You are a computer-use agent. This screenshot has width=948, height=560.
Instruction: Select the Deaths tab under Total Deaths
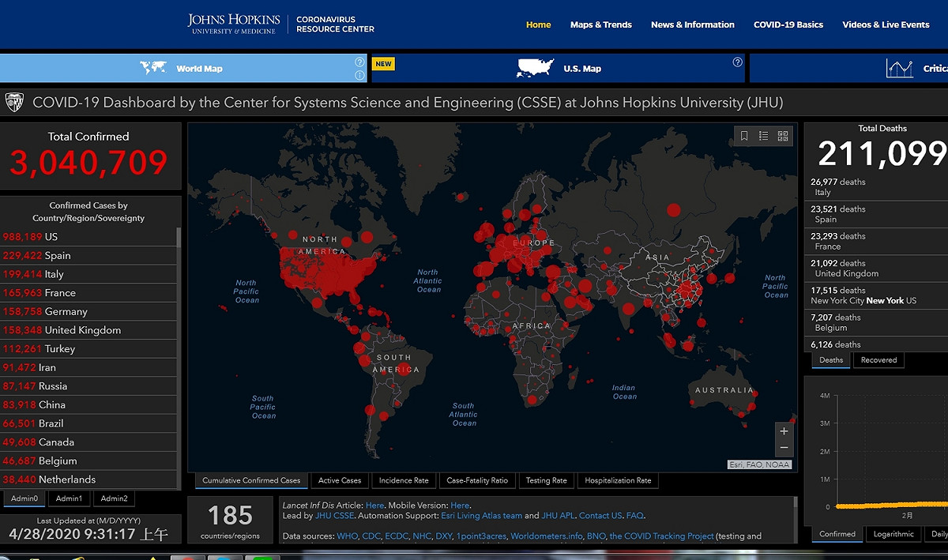[831, 360]
